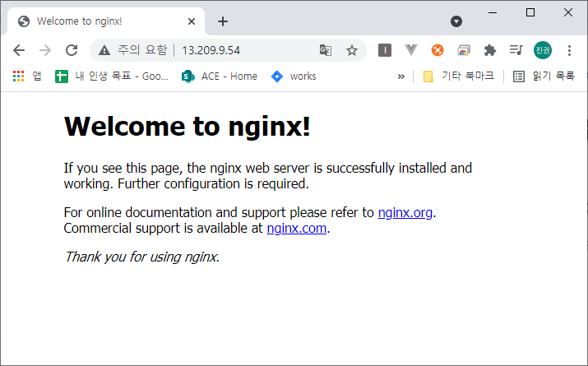Image resolution: width=588 pixels, height=366 pixels.
Task: Open the translate page icon
Action: [x=325, y=50]
